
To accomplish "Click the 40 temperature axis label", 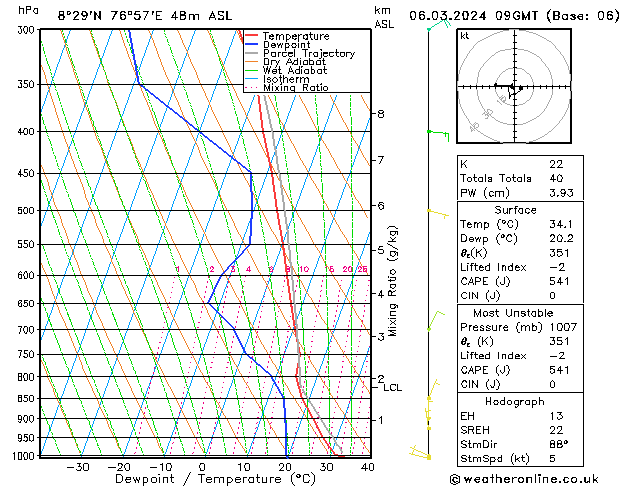I will (368, 467).
